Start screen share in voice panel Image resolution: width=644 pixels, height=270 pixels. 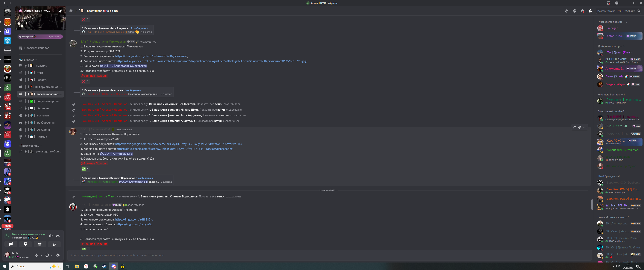point(25,244)
